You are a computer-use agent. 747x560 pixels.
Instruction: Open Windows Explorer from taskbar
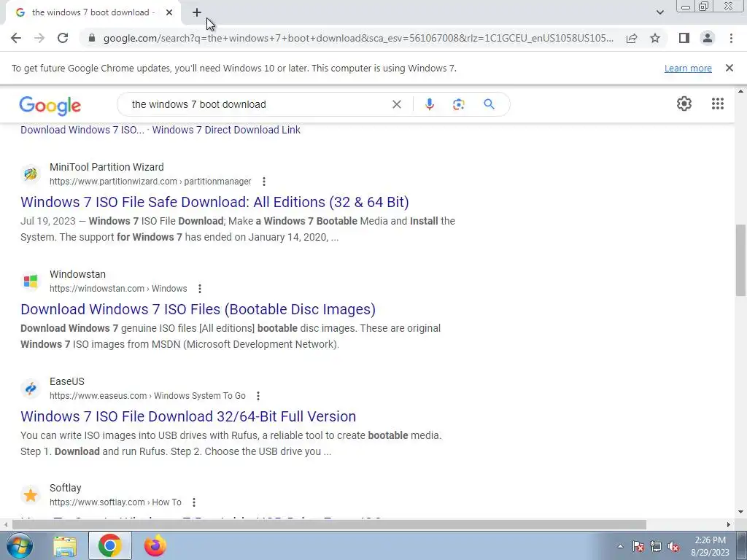coord(65,546)
